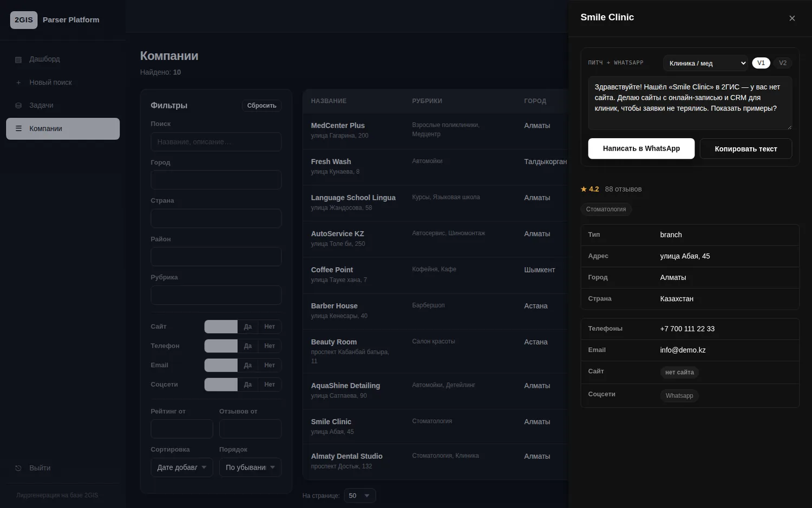Screen dimensions: 812x508
Task: Click the ГОРОД column header
Action: pos(535,101)
